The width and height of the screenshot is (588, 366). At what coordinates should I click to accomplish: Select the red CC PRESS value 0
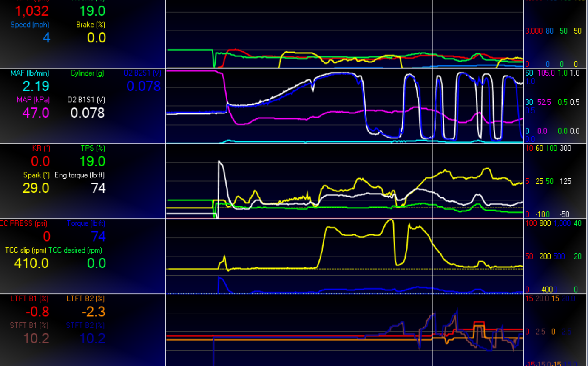[x=46, y=236]
